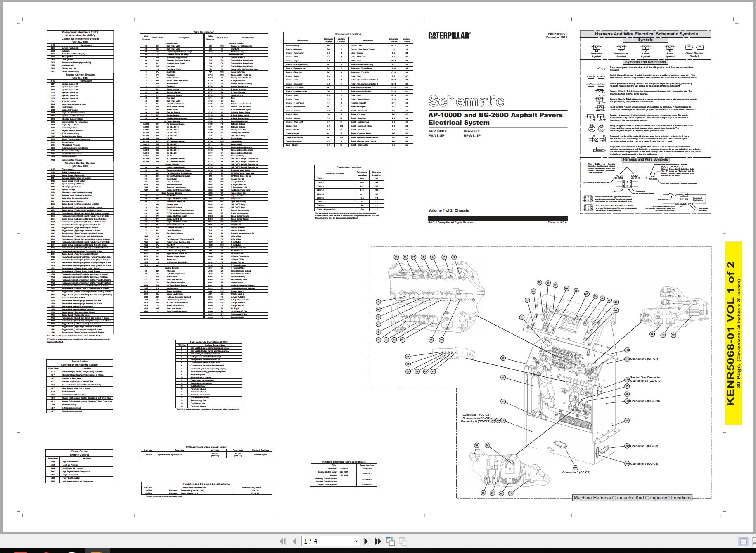Click the 'Connector Location' table title
This screenshot has width=756, height=553.
point(348,168)
